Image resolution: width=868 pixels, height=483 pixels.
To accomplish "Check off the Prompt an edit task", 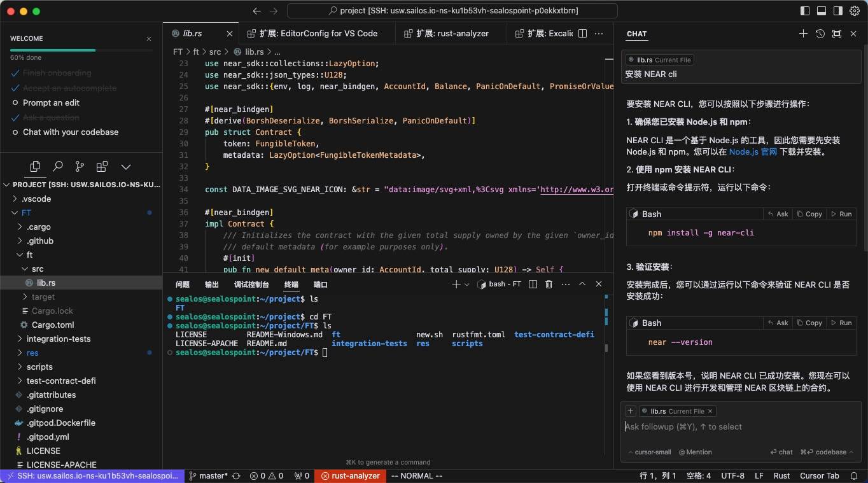I will (15, 102).
